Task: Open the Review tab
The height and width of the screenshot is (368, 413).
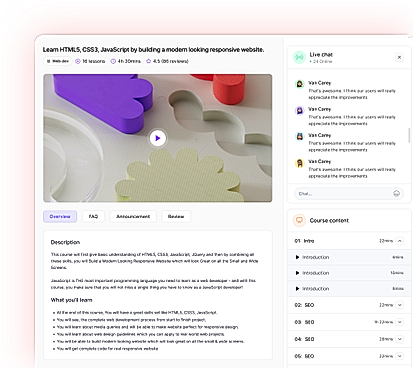Action: [x=176, y=216]
